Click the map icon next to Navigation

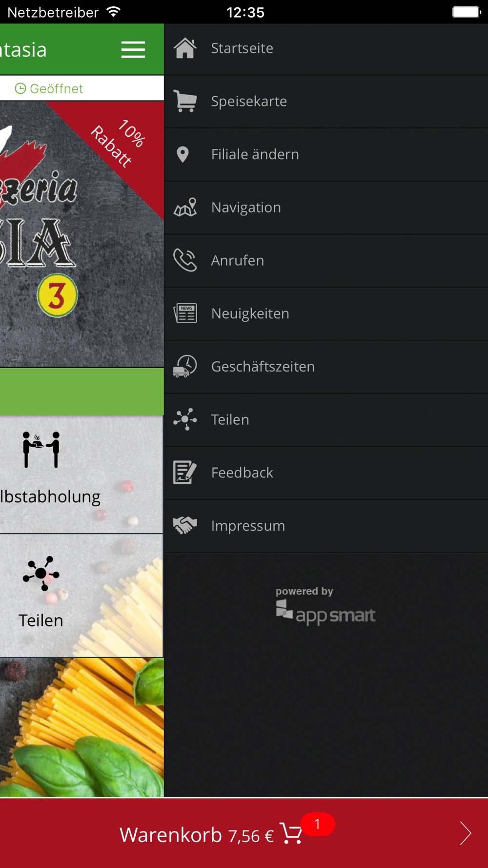coord(185,207)
